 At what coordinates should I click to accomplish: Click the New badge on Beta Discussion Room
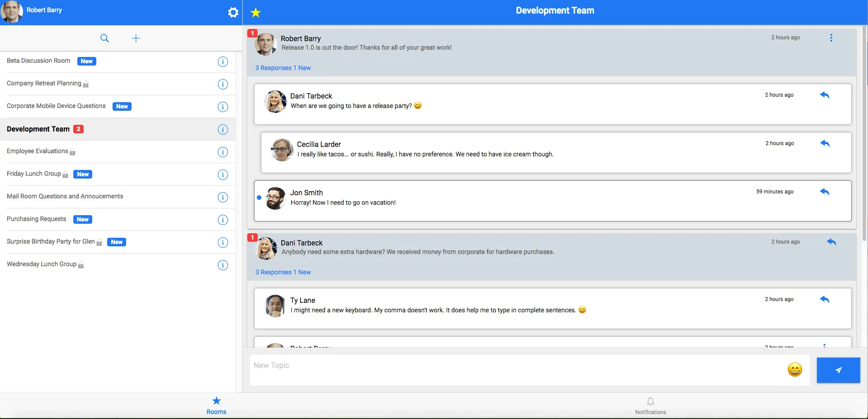click(x=87, y=61)
